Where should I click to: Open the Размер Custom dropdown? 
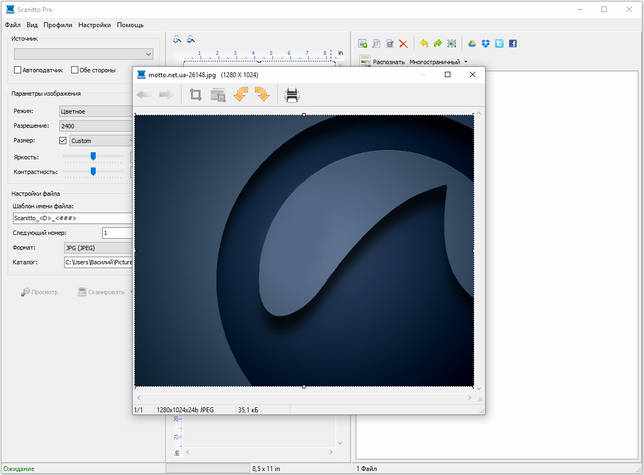tap(101, 140)
